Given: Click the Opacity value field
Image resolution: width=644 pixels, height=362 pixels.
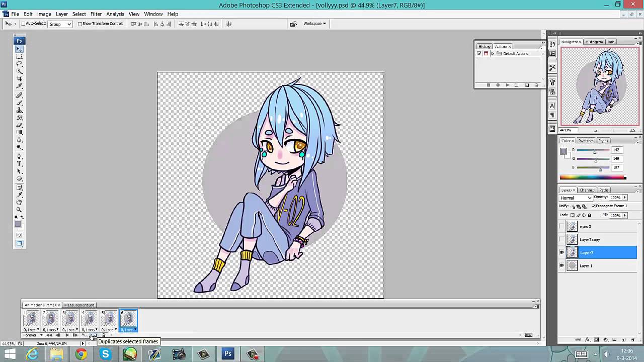Looking at the screenshot, I should pos(615,198).
